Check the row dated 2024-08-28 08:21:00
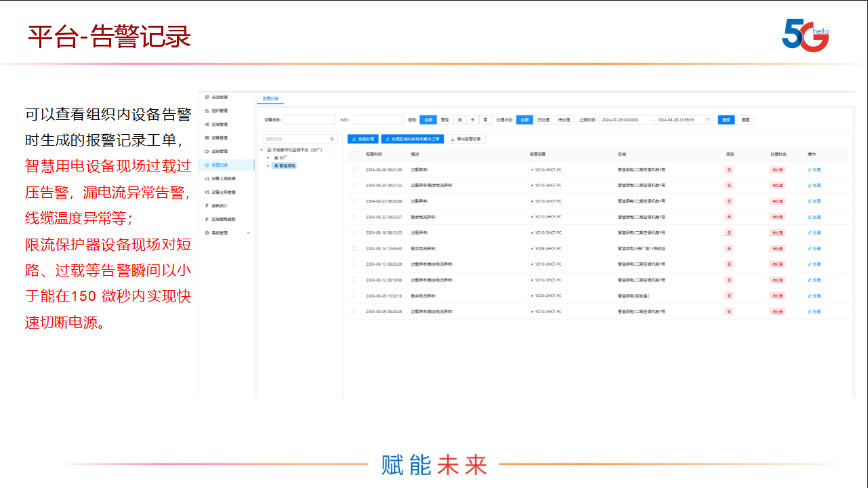 point(354,169)
